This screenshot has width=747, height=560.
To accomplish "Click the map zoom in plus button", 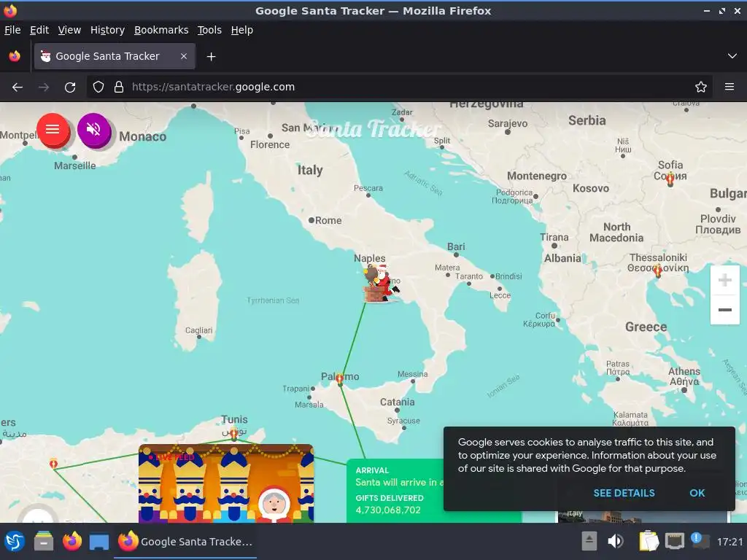I will click(x=724, y=280).
